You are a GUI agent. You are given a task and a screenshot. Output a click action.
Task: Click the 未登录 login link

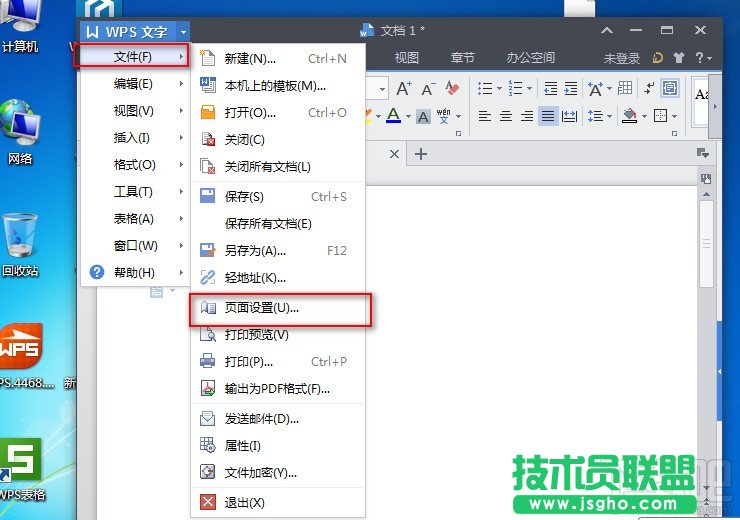(622, 59)
